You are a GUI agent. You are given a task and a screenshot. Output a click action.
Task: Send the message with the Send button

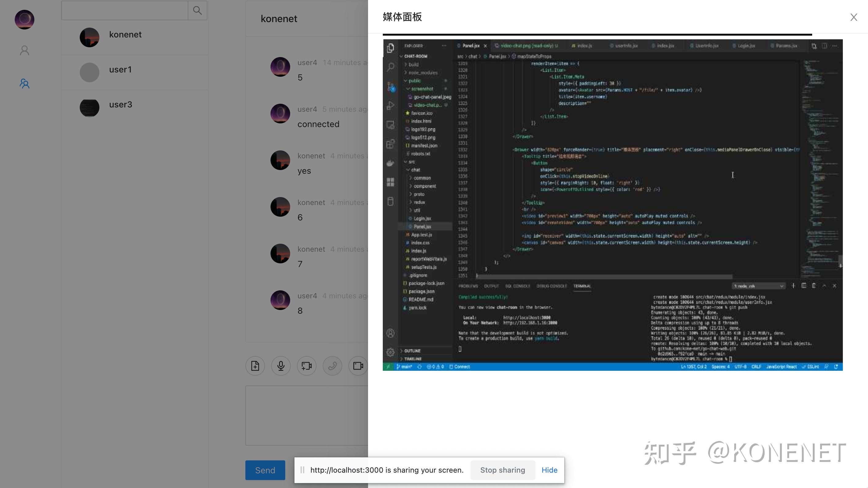coord(265,470)
